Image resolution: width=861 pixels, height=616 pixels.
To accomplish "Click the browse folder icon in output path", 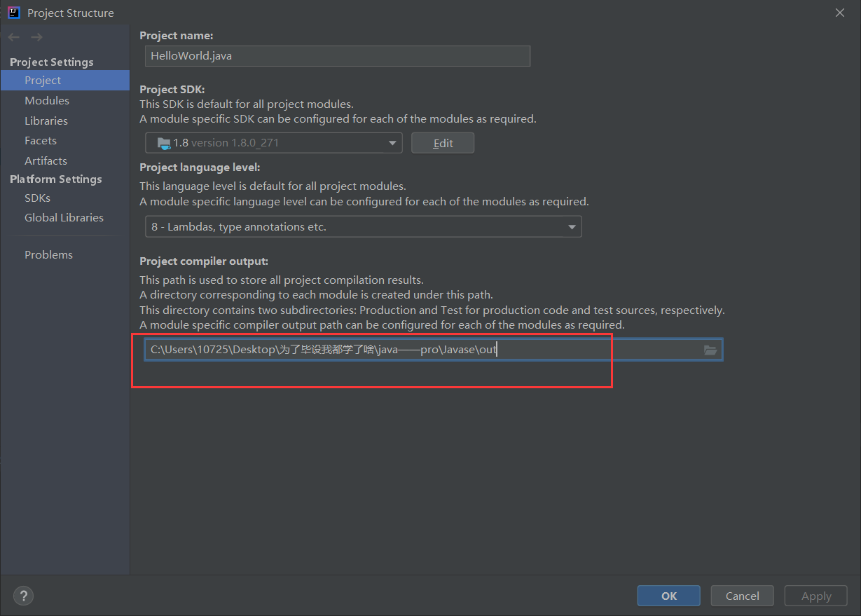I will pos(710,350).
